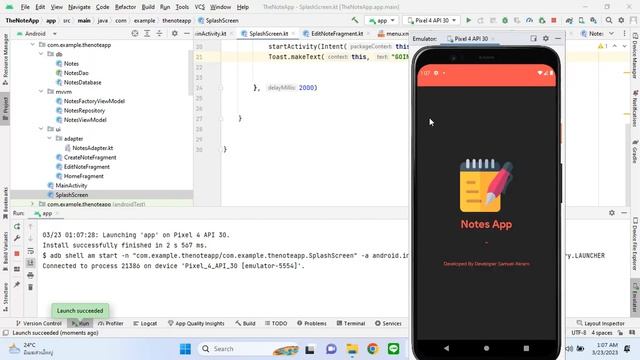Click the Windows Start button
Viewport: 640px width, 360px height.
point(185,349)
